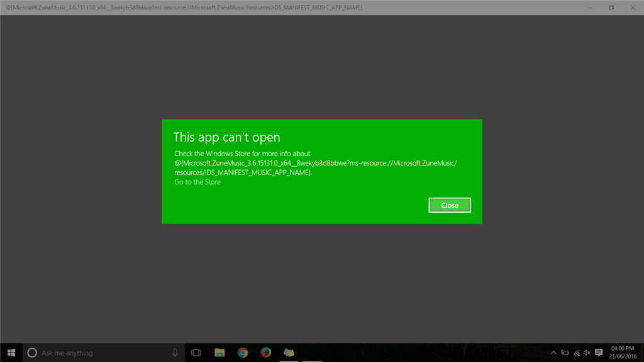This screenshot has height=362, width=644.
Task: Show hidden system tray icons
Action: 553,353
